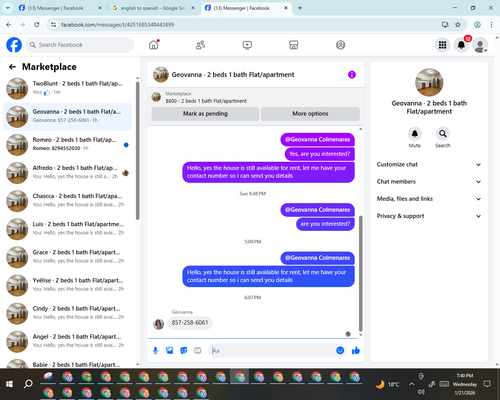The image size is (500, 400).
Task: Click Mark as pending button
Action: click(205, 114)
